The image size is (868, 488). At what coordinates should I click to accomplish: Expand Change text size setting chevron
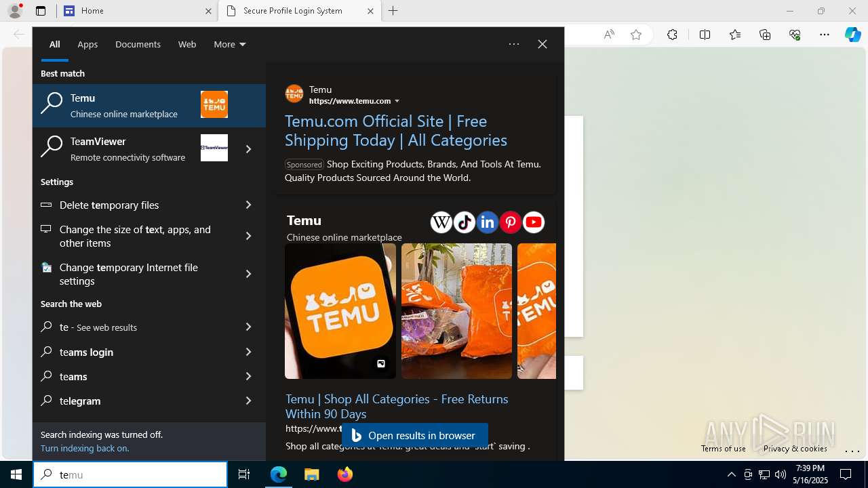248,236
